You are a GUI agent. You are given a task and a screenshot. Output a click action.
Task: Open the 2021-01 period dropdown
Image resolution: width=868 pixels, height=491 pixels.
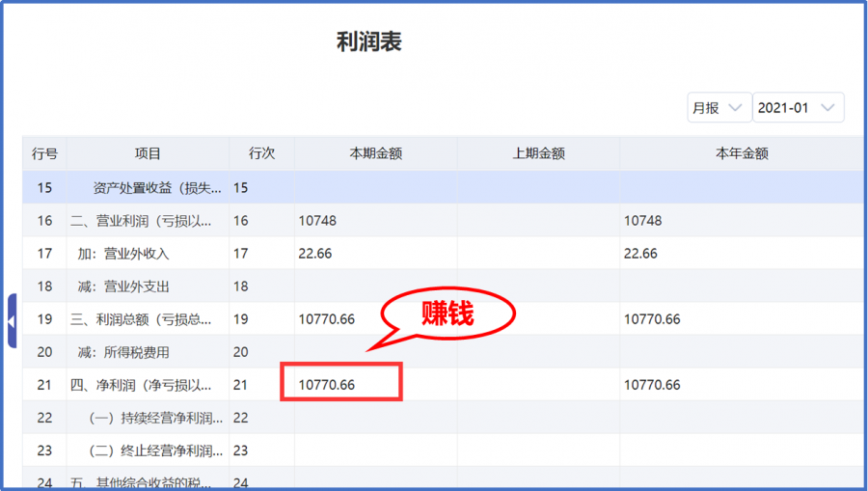797,108
